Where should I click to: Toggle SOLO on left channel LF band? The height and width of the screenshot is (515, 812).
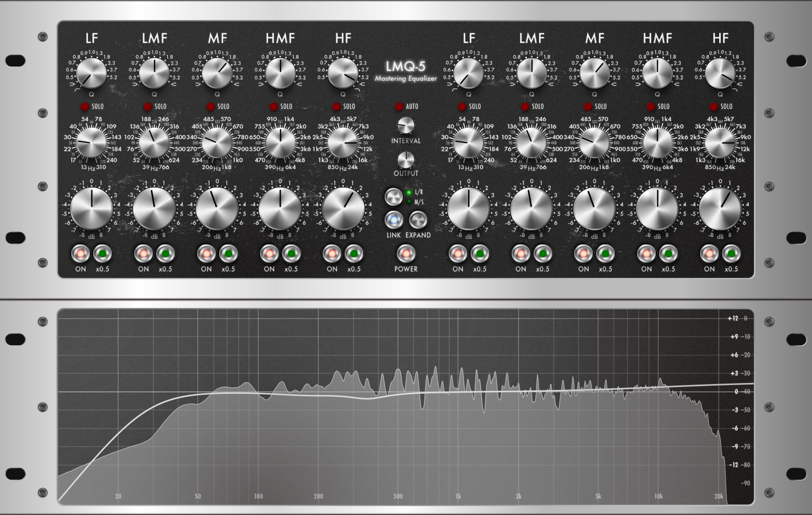pyautogui.click(x=84, y=107)
